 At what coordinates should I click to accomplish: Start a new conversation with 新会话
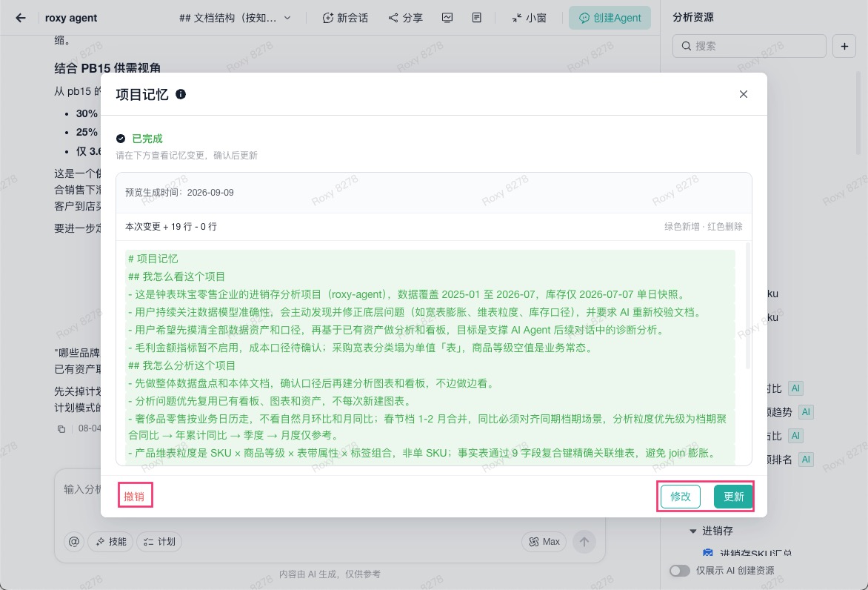[345, 18]
